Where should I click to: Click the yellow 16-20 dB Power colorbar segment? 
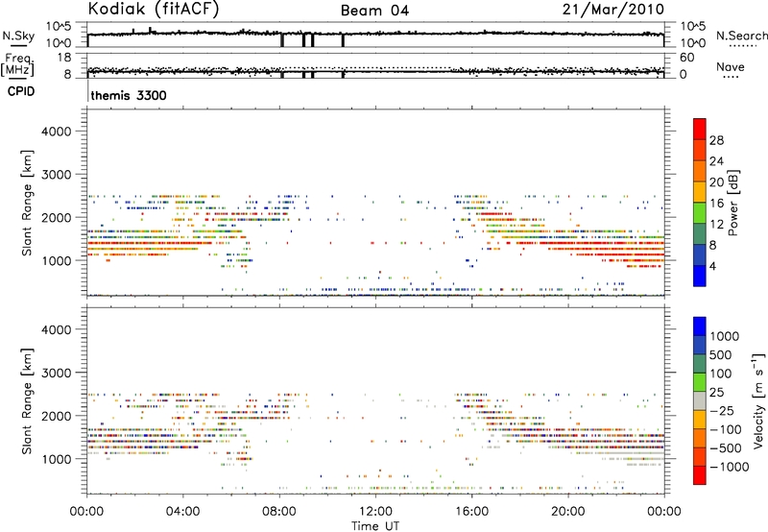coord(700,192)
